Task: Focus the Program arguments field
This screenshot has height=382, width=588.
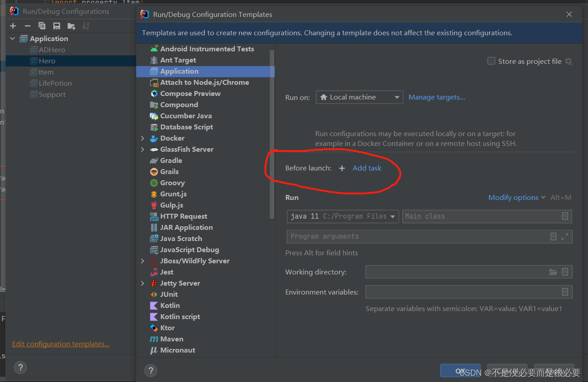Action: tap(430, 237)
